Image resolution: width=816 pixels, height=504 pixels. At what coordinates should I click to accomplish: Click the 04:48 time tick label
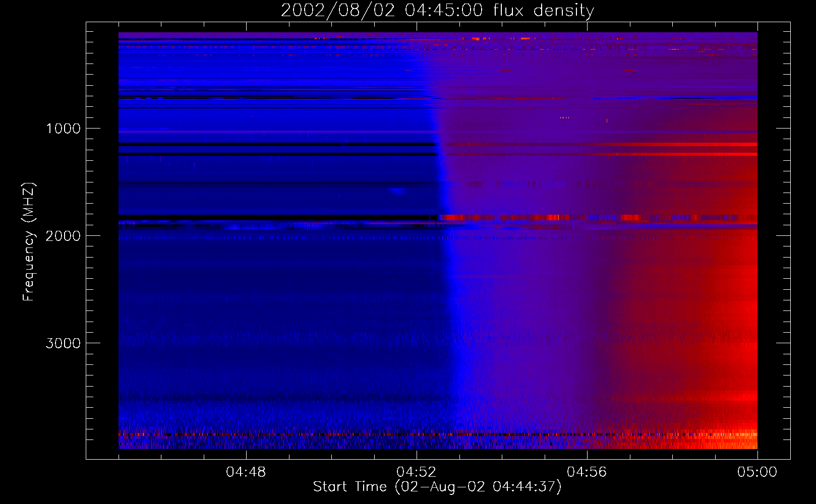pos(246,472)
